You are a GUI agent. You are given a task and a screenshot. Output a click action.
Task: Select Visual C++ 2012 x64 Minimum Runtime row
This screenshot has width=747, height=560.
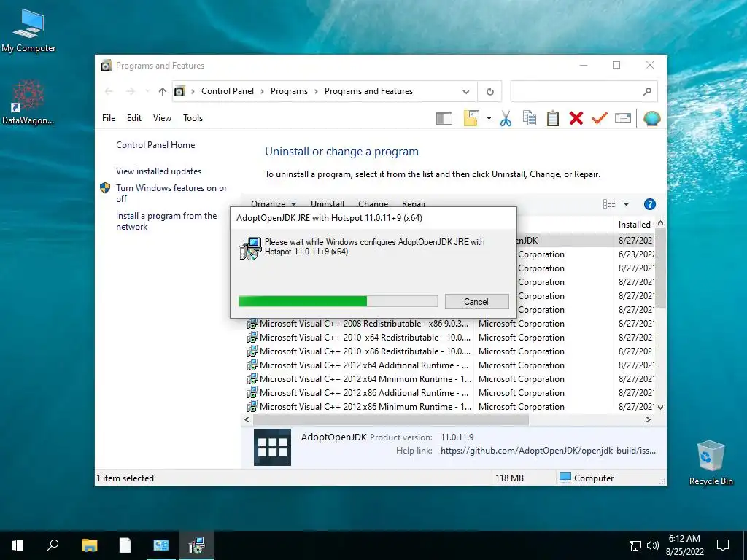(449, 378)
